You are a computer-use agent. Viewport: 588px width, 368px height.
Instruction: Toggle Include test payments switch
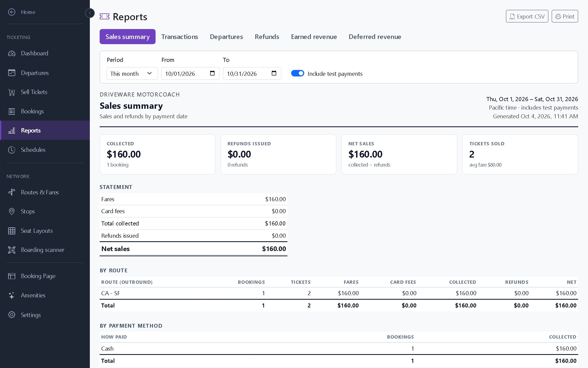coord(298,73)
